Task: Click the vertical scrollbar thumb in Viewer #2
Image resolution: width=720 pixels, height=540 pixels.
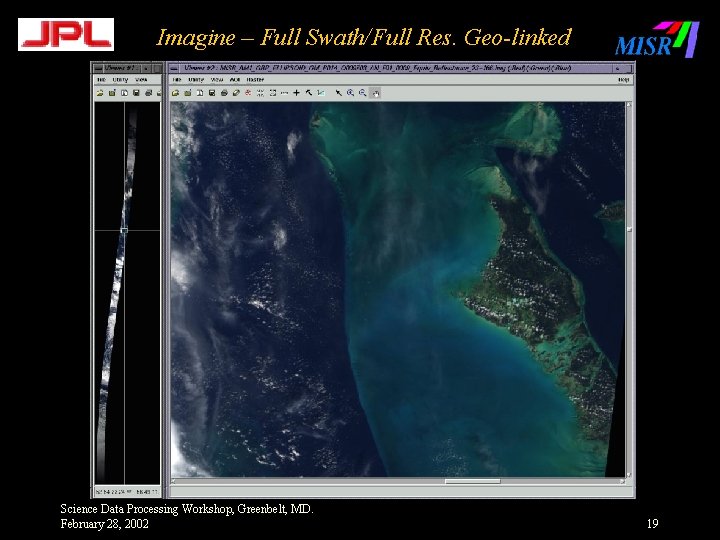Action: coord(630,230)
